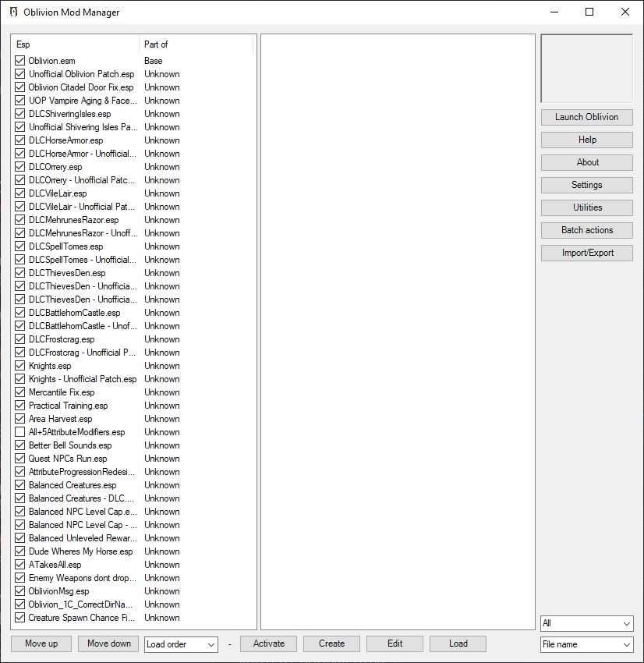Click the empty mod preview image box
Viewport: 644px width, 663px height.
click(x=586, y=69)
